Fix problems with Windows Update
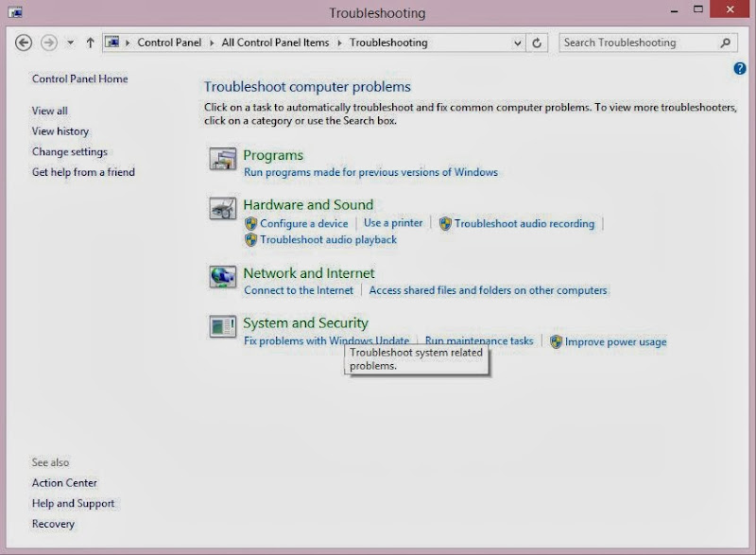Viewport: 756px width, 555px height. 326,340
